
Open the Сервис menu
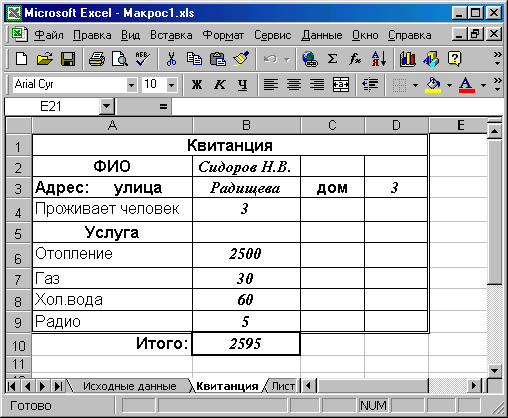click(273, 35)
